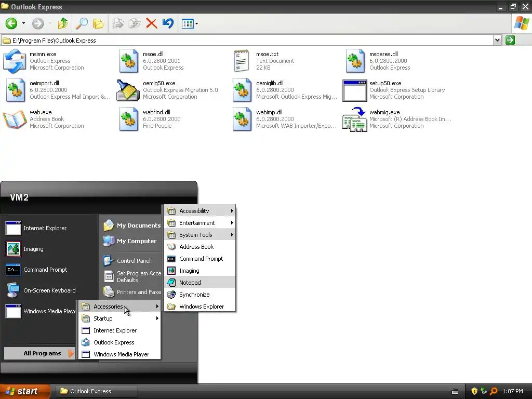
Task: Select the msoe.dll file icon
Action: [129, 61]
